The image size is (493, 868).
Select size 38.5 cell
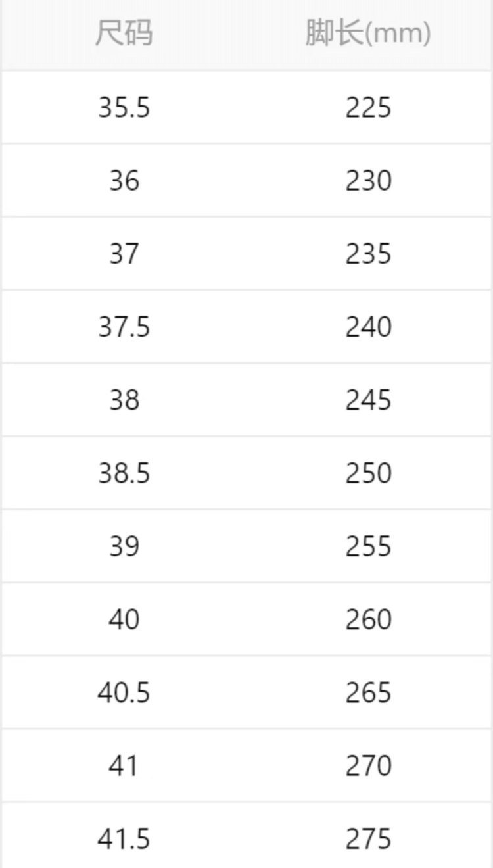point(124,472)
